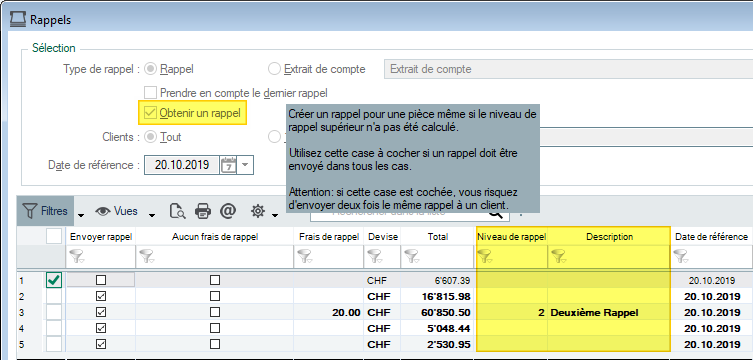The width and height of the screenshot is (753, 360).
Task: Open the Extrait de compte combo box
Action: coord(568,69)
